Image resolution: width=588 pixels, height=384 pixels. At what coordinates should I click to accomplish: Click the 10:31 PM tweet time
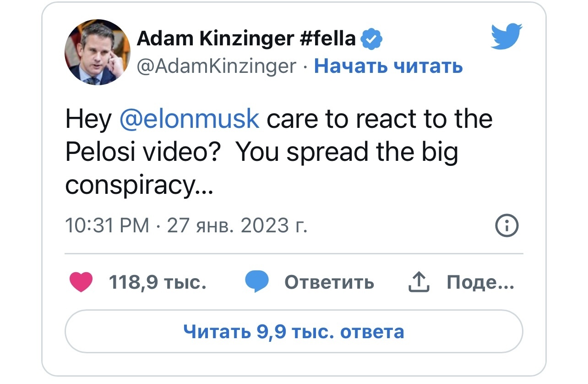click(x=107, y=225)
